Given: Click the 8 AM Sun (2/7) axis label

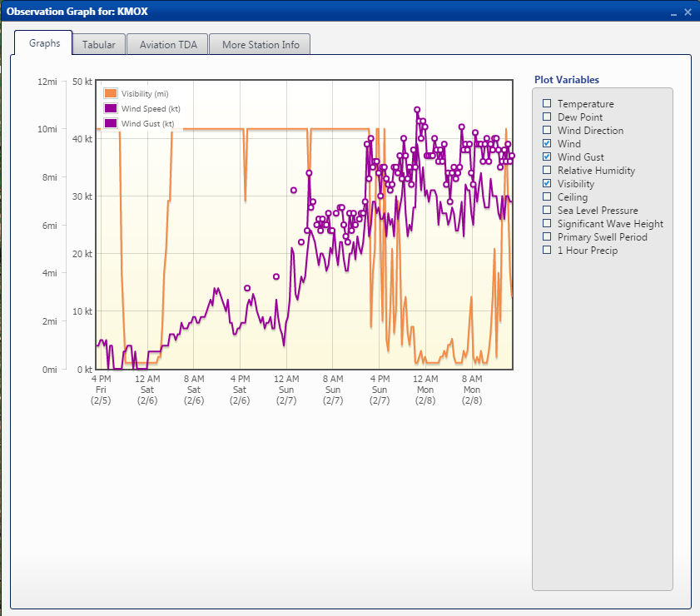Looking at the screenshot, I should tap(333, 390).
